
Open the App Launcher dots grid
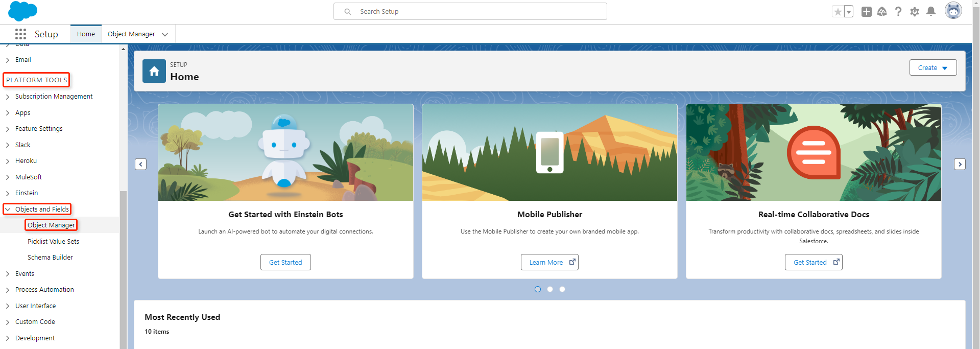(20, 34)
